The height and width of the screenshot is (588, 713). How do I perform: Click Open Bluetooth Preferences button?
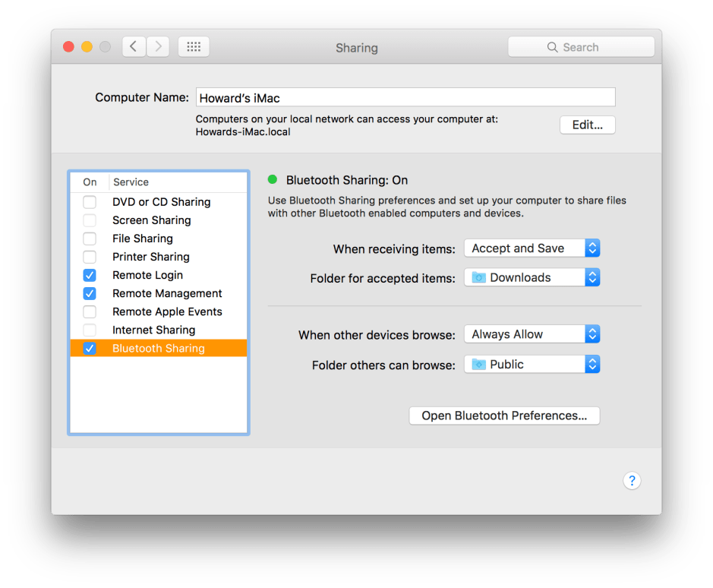(x=504, y=416)
